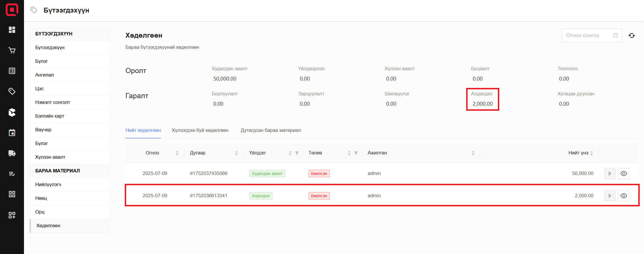Click the shopping cart icon in sidebar
This screenshot has height=254, width=644.
point(12,51)
